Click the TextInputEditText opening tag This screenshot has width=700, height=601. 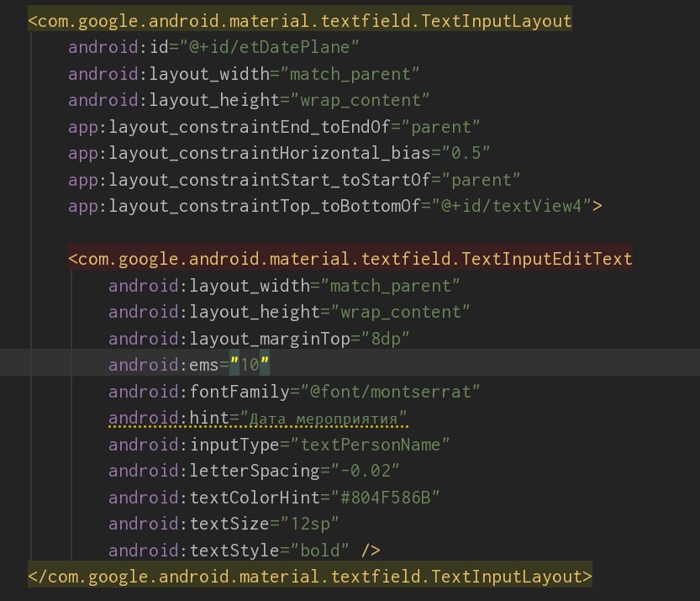[x=350, y=259]
